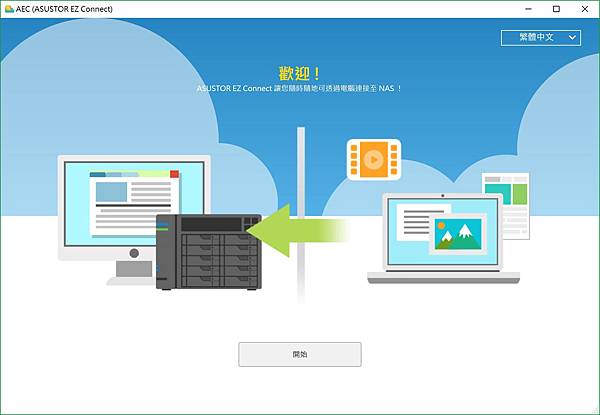Image resolution: width=600 pixels, height=415 pixels.
Task: Click the 開始 start button
Action: [300, 354]
